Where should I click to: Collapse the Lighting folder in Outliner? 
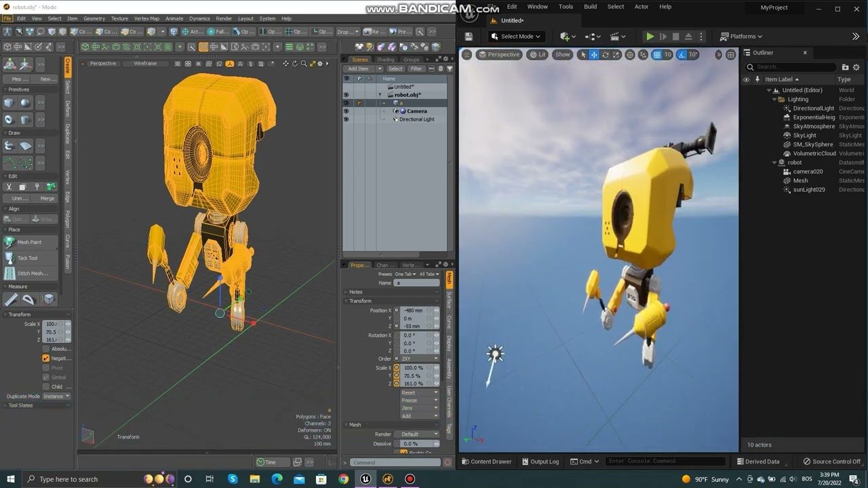pyautogui.click(x=773, y=99)
